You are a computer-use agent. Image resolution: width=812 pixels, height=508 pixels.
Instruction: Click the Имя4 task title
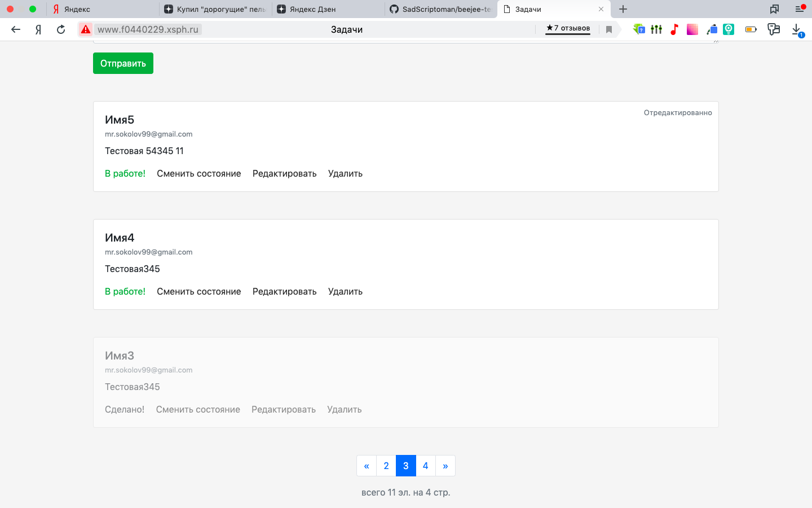tap(120, 238)
